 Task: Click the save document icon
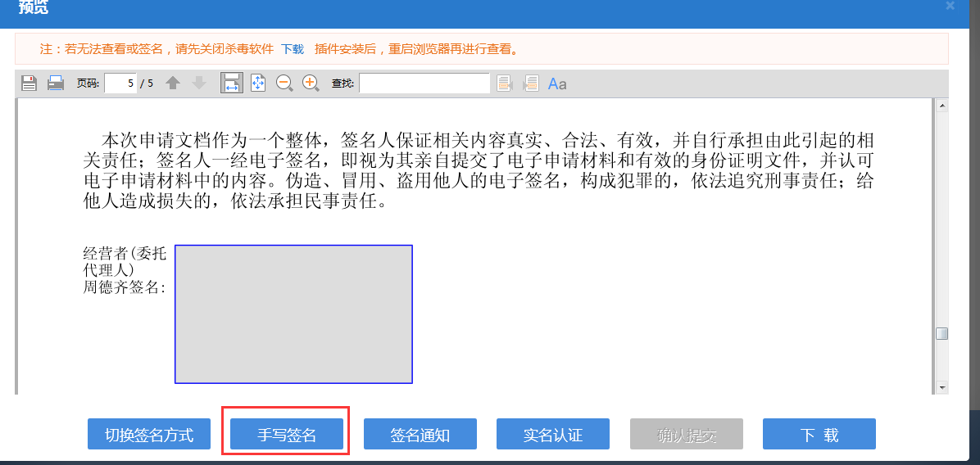click(x=29, y=83)
